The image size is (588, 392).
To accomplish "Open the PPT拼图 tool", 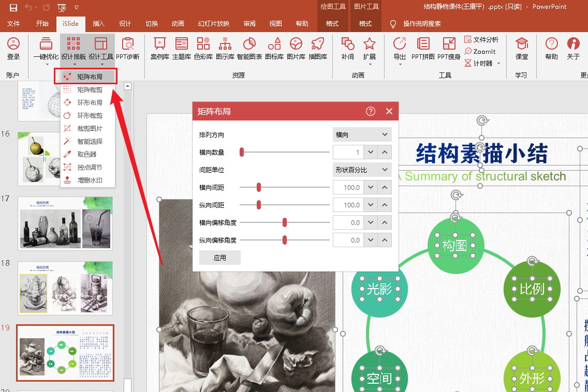I will [x=423, y=48].
